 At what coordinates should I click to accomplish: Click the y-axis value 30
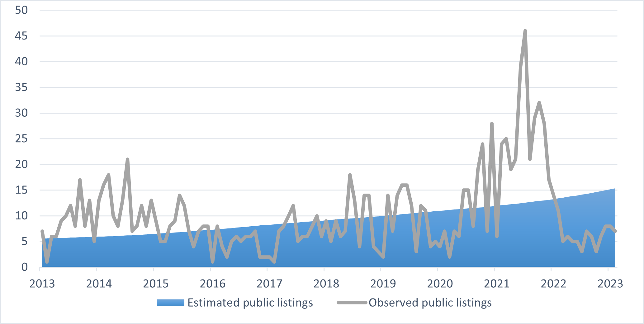point(21,113)
